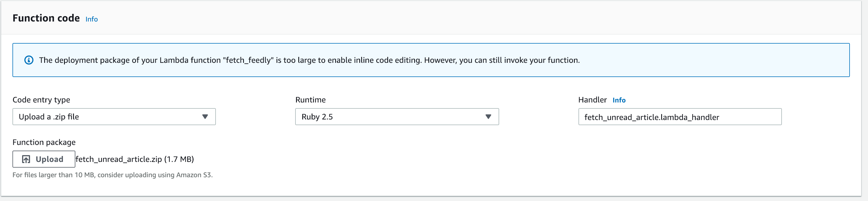The height and width of the screenshot is (201, 868).
Task: Click the Function code heading
Action: point(46,18)
